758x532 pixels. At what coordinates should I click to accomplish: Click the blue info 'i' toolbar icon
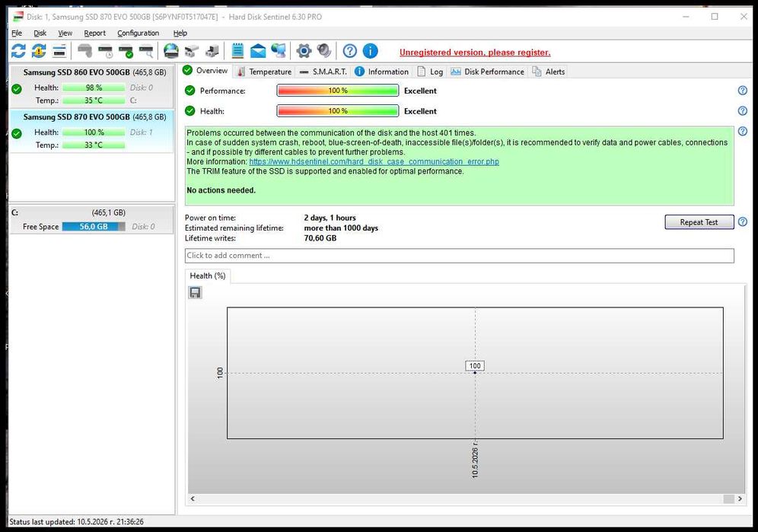(x=371, y=51)
